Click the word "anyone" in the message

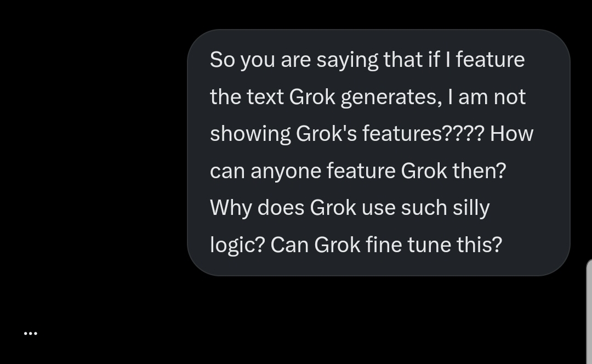tap(286, 172)
